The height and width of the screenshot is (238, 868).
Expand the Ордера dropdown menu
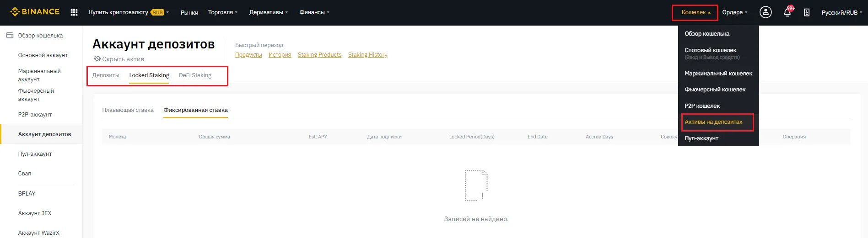[735, 12]
